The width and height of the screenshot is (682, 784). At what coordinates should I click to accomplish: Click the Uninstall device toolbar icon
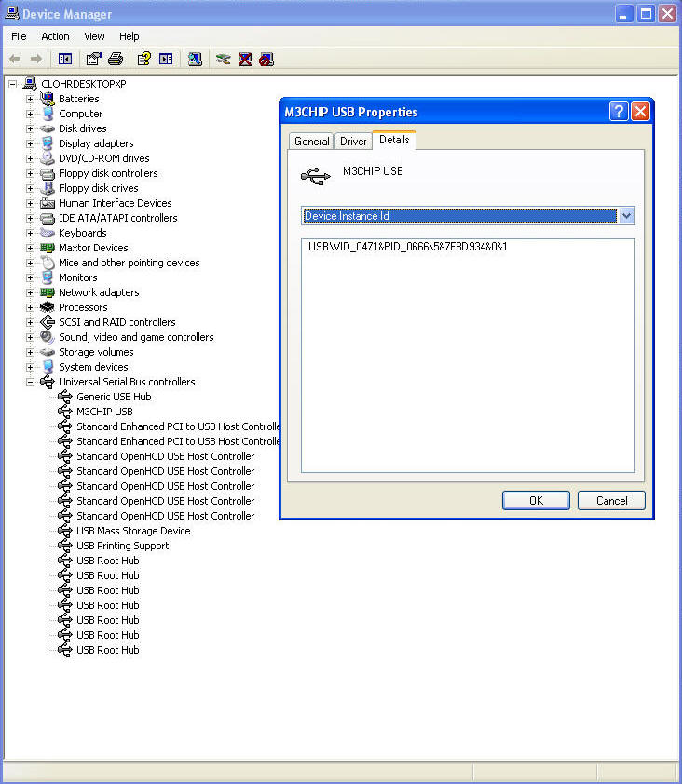coord(245,59)
